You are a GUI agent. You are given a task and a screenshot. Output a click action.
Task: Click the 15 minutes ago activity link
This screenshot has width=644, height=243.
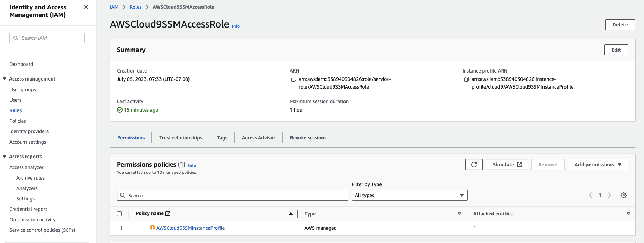(x=141, y=110)
